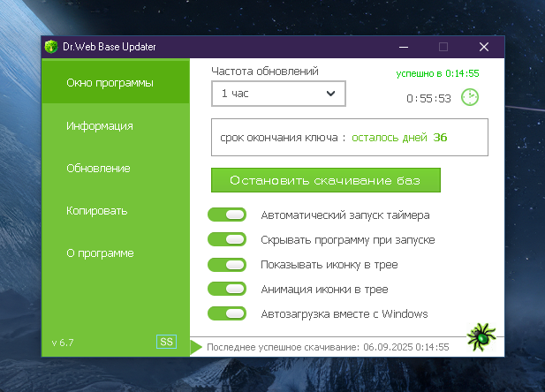Click the green clock timer icon

[470, 97]
